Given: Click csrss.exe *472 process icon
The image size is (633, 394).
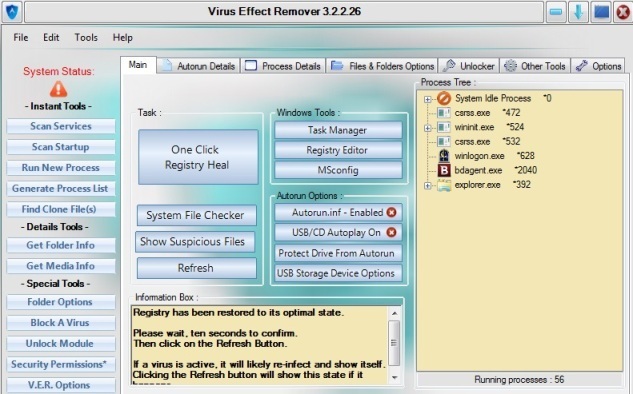Looking at the screenshot, I should coord(444,113).
